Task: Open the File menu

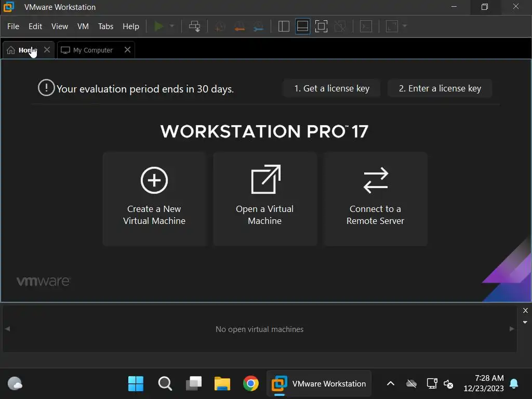Action: pyautogui.click(x=13, y=26)
